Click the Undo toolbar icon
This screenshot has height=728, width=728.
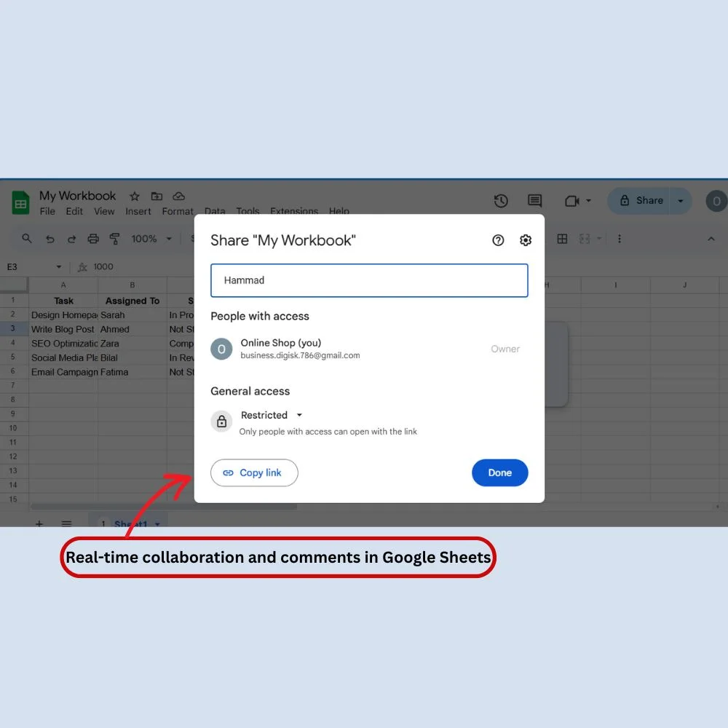click(50, 239)
